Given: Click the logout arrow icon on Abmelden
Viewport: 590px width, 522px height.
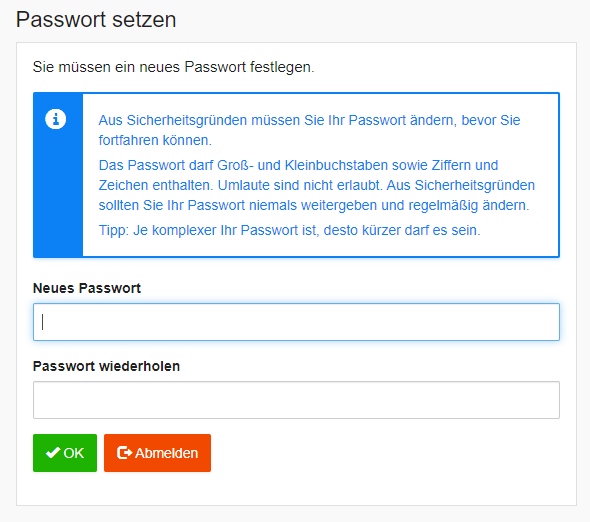Looking at the screenshot, I should 124,452.
